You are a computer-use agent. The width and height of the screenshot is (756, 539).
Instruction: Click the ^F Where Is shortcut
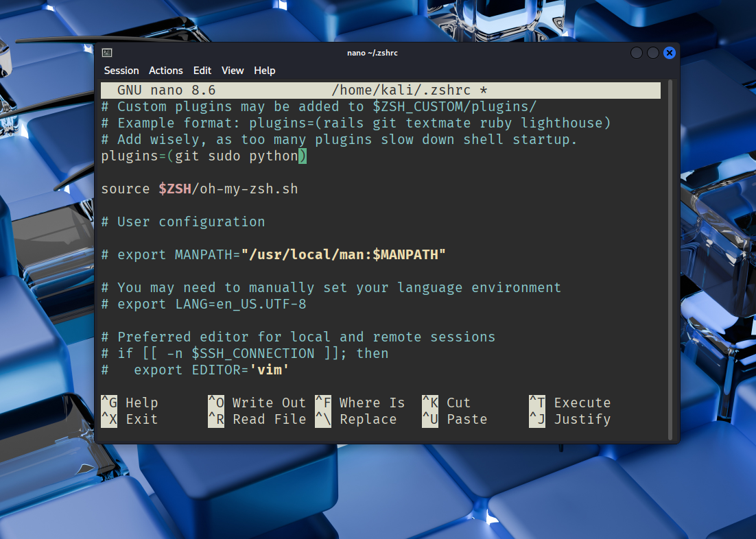(x=360, y=403)
